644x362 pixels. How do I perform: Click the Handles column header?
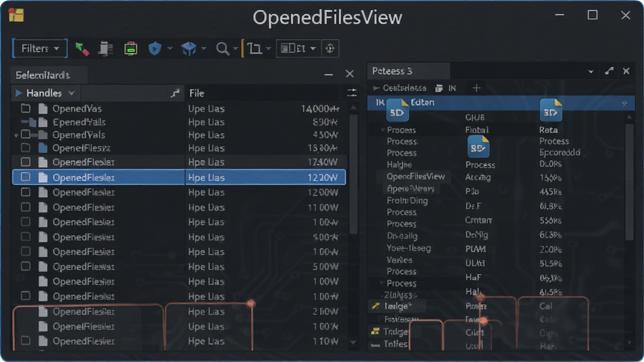44,93
